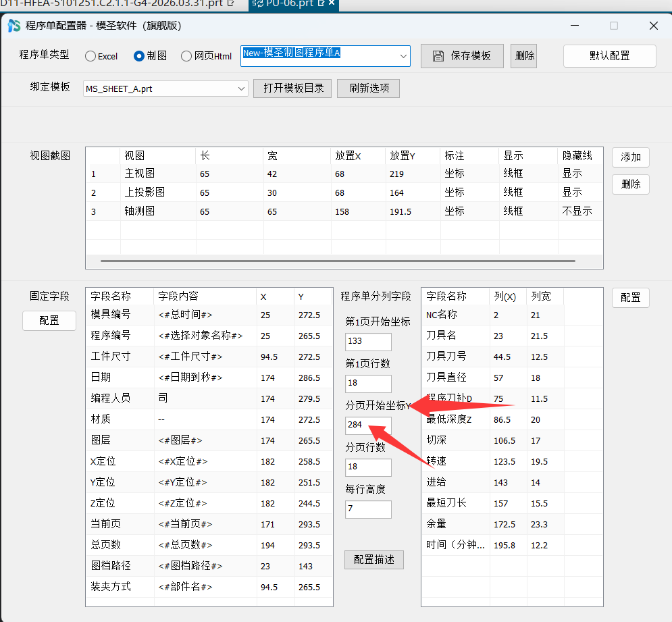Select the 时间（分钟 column field row
The width and height of the screenshot is (672, 622).
[x=512, y=545]
